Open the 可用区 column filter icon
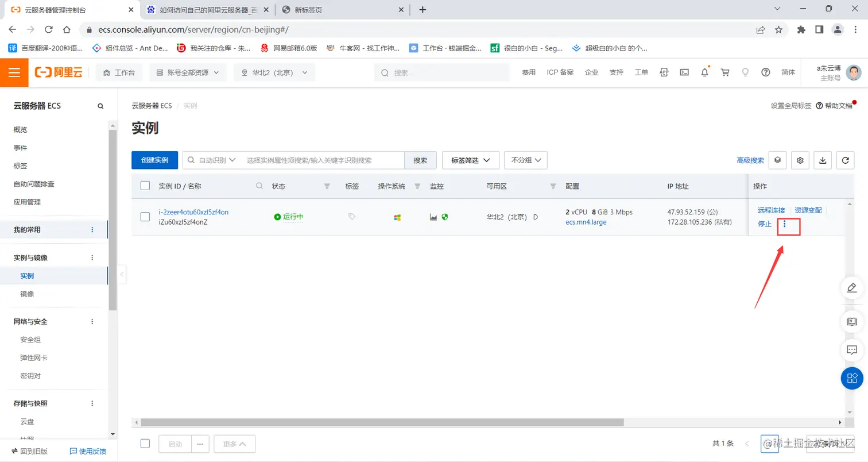 pos(553,186)
